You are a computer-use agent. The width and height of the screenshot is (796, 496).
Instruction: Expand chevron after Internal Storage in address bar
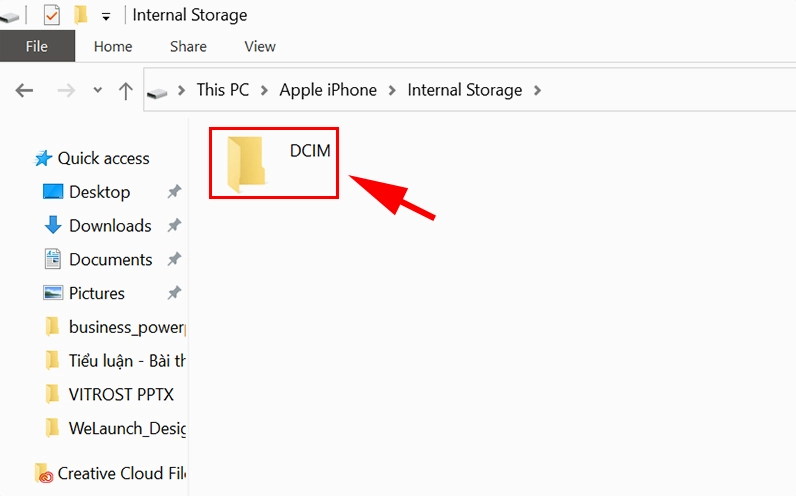pos(538,90)
